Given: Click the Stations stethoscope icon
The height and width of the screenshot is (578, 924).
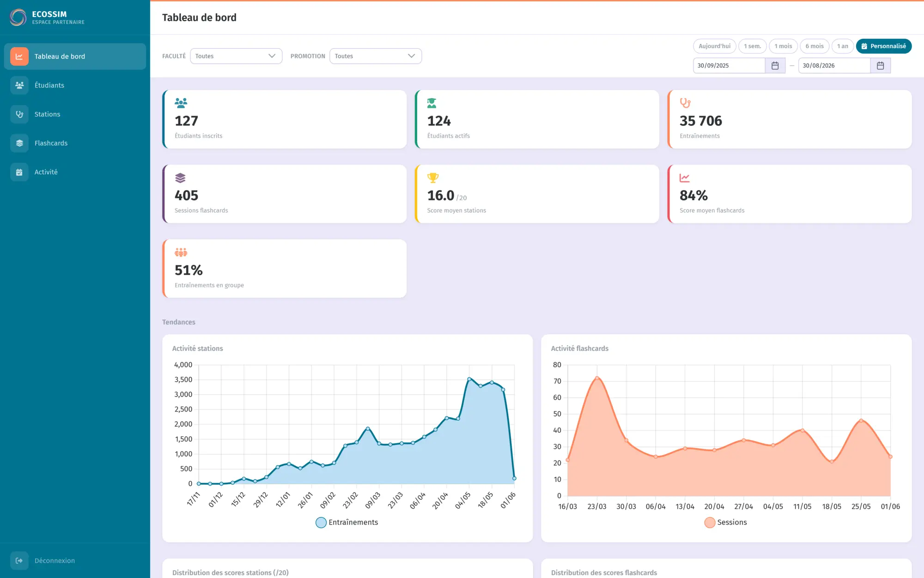Looking at the screenshot, I should pos(19,114).
